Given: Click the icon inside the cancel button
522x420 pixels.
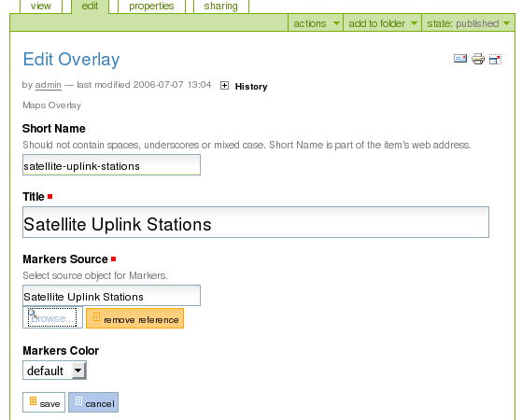Looking at the screenshot, I should tap(78, 400).
